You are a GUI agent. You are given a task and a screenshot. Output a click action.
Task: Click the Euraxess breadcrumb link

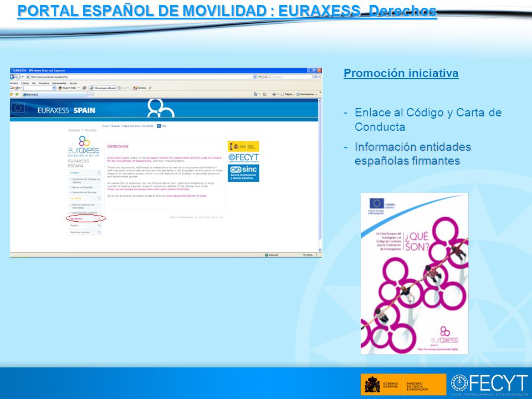74,130
